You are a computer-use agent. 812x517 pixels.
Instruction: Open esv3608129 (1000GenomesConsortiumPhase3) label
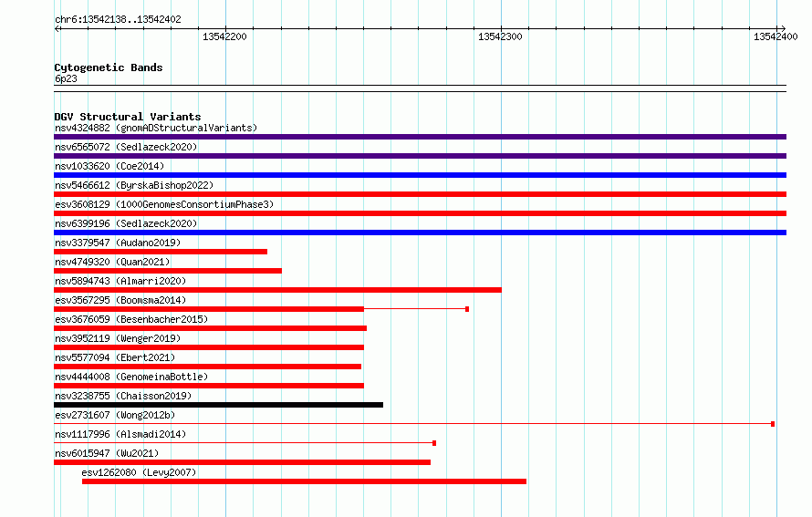click(164, 204)
